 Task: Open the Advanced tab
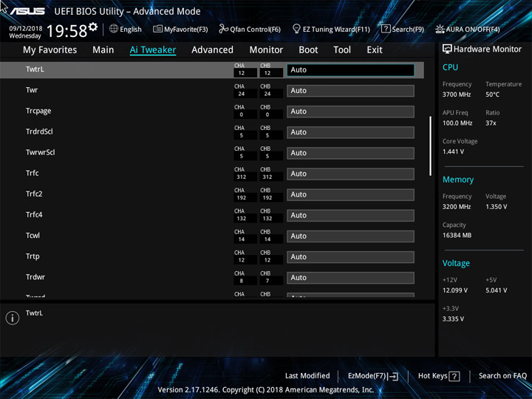pyautogui.click(x=212, y=50)
